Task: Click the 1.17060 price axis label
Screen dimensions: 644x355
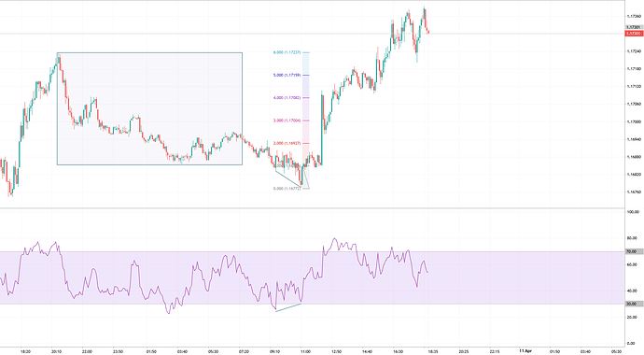Action: [634, 104]
